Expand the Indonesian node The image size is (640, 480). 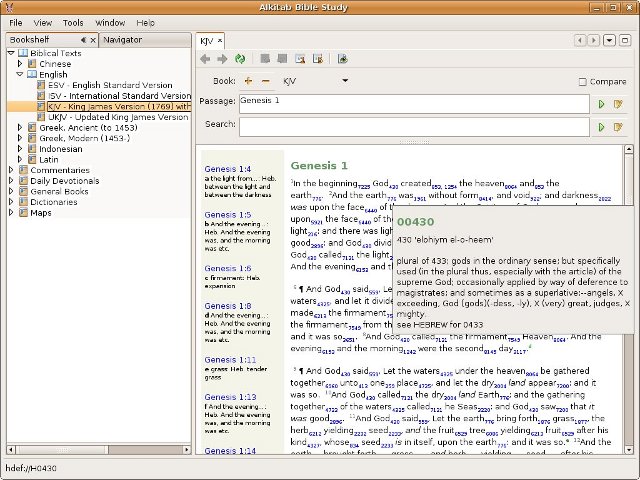pos(20,149)
